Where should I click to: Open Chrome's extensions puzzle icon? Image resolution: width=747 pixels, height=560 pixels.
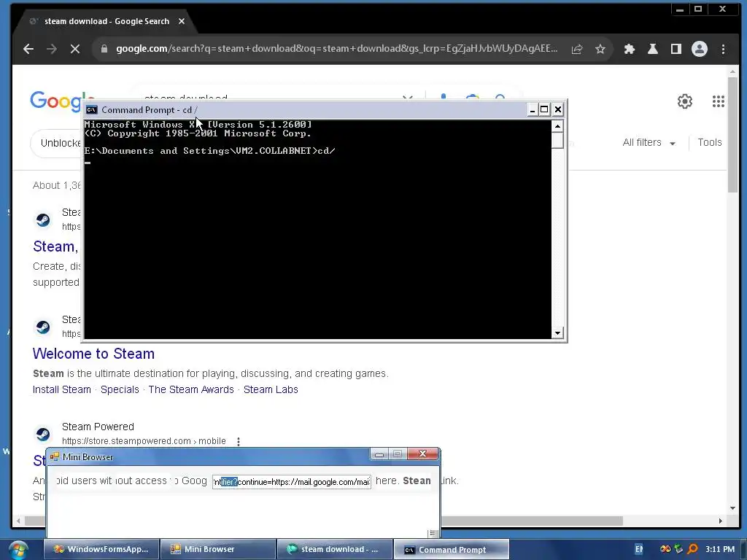coord(630,49)
